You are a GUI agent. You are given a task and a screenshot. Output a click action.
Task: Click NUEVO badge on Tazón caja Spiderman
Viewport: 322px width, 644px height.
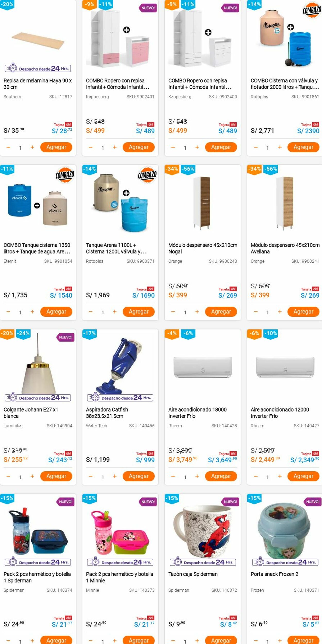pos(230,502)
